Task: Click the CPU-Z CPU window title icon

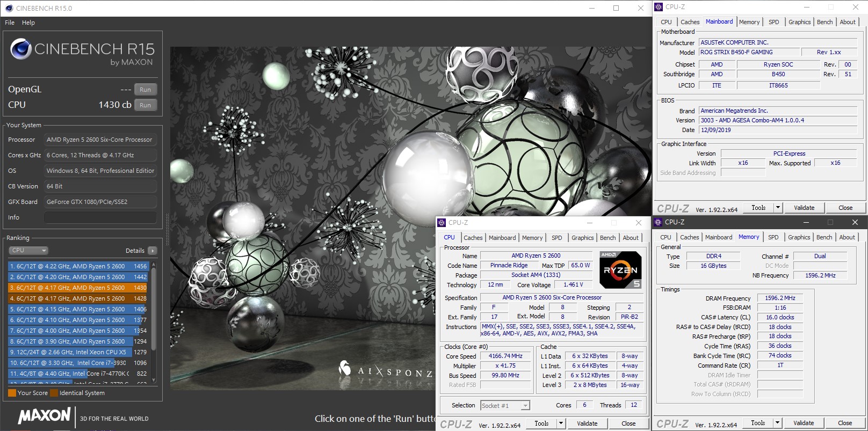Action: 442,222
